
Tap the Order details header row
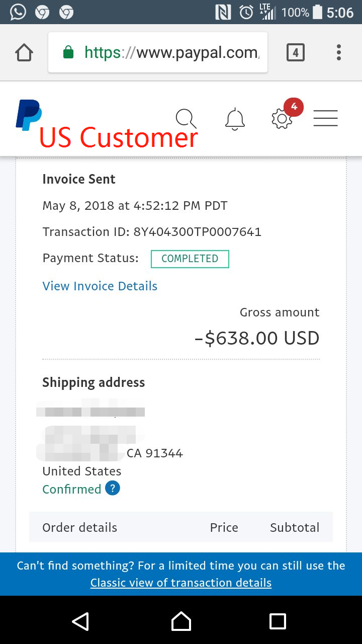(181, 527)
